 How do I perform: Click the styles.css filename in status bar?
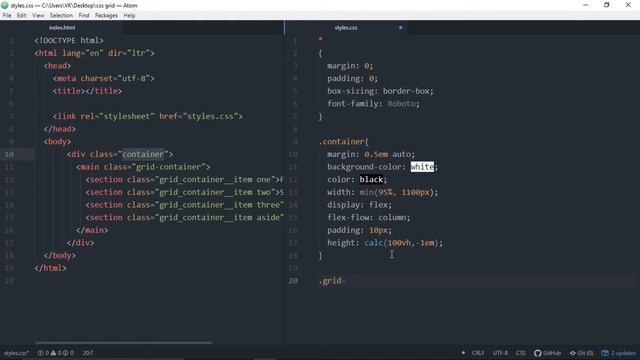(x=16, y=353)
